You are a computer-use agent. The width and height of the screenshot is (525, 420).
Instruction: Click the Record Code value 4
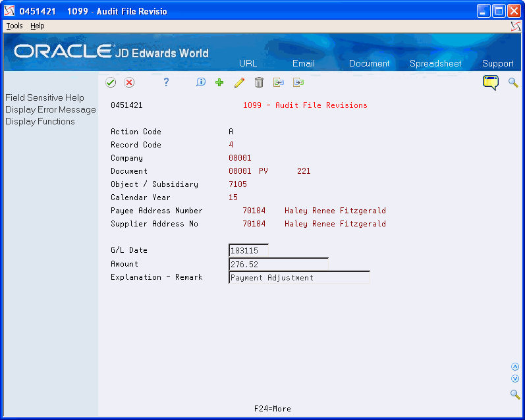pos(231,145)
